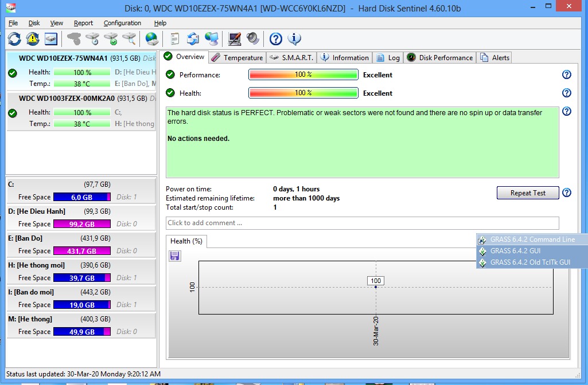Open the report document toolbar icon
This screenshot has height=385, width=588.
(175, 39)
